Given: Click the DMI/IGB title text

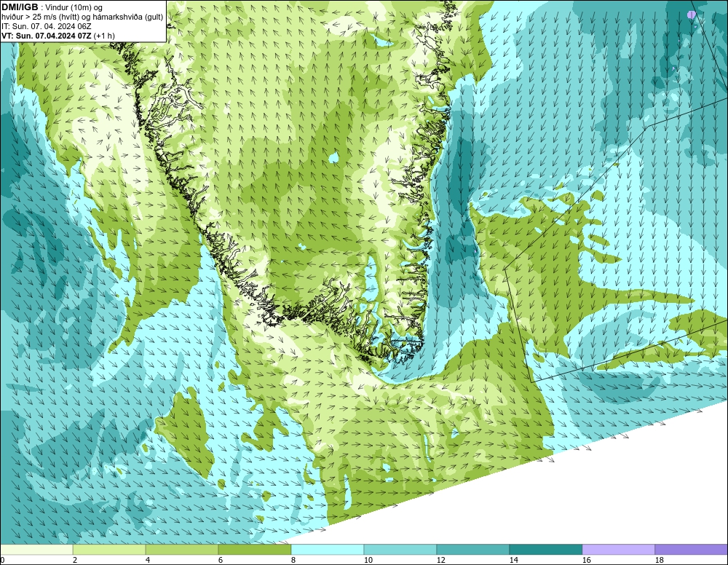Looking at the screenshot, I should (20, 7).
